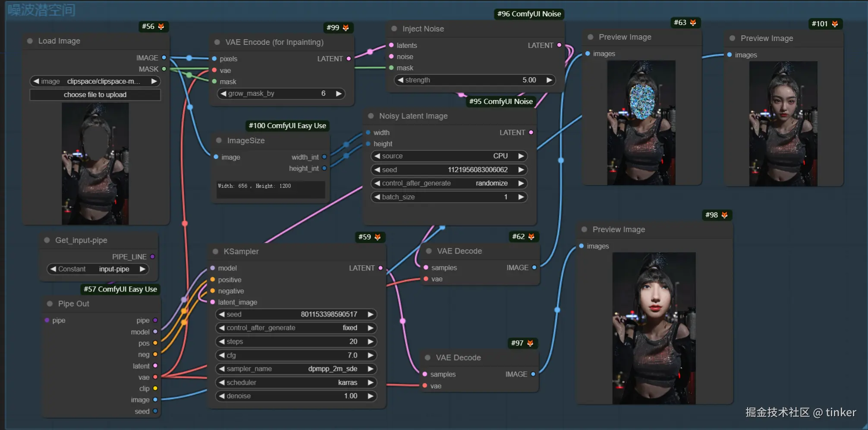The height and width of the screenshot is (430, 868).
Task: Click the fox badge icon beside #99
Action: (x=346, y=28)
